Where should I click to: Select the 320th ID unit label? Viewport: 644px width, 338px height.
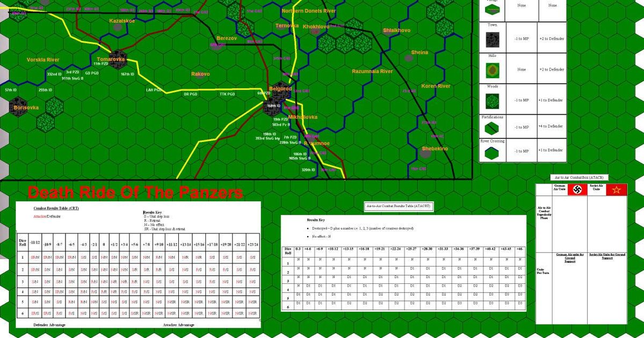(308, 170)
